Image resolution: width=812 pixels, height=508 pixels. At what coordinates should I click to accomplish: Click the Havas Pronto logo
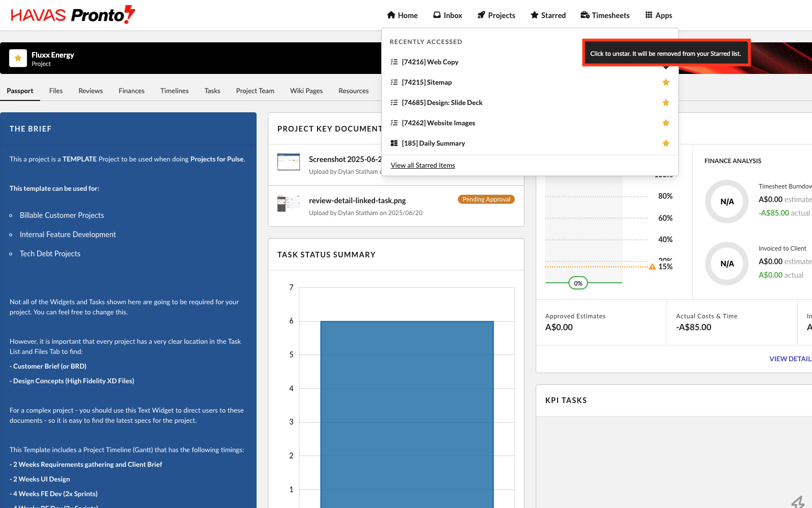click(73, 15)
